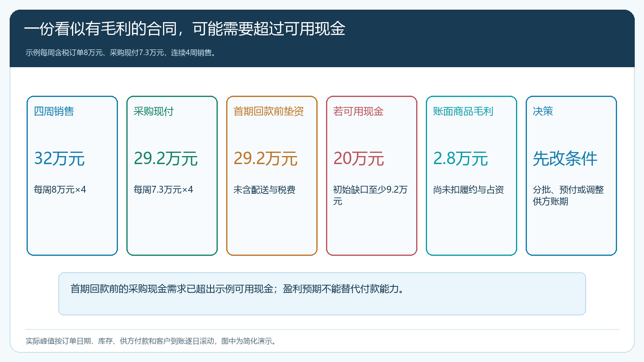Click the 决策 card heading
Image resolution: width=644 pixels, height=362 pixels.
pos(543,111)
